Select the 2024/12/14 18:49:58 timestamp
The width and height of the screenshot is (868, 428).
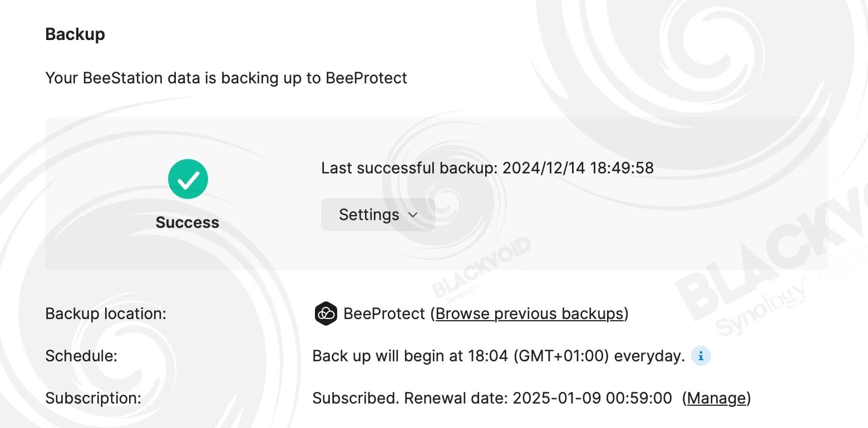[x=578, y=168]
